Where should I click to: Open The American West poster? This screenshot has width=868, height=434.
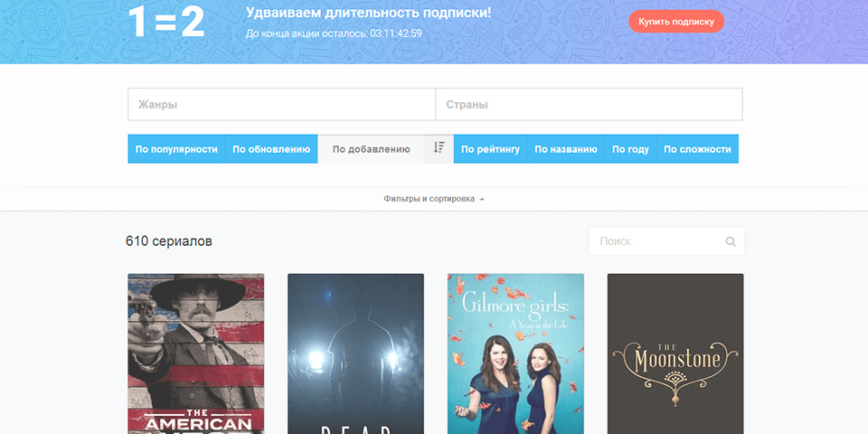click(x=196, y=354)
